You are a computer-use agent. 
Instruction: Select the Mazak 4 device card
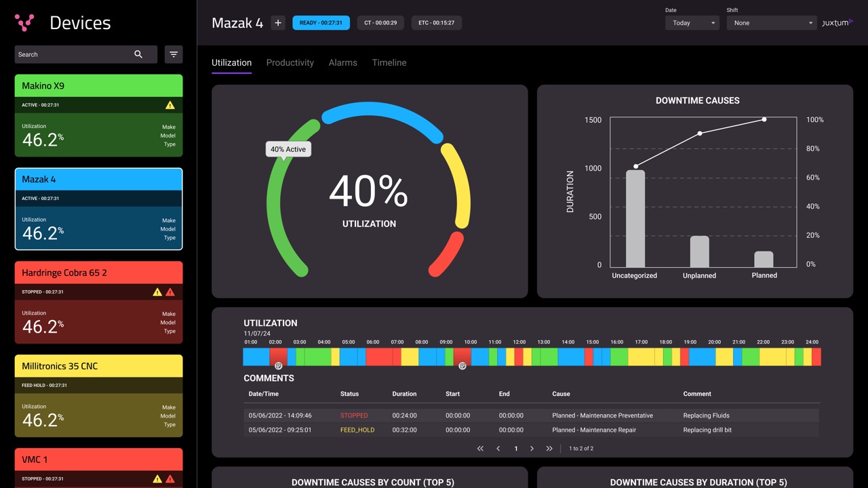[98, 209]
